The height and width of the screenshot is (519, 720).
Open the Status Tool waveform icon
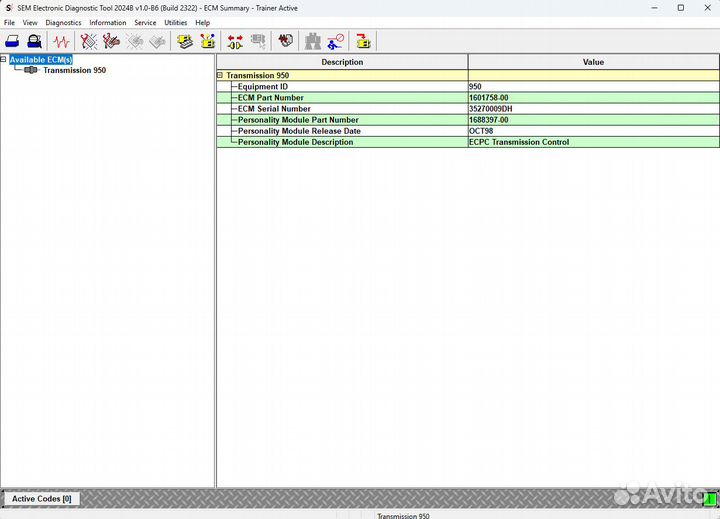coord(62,42)
